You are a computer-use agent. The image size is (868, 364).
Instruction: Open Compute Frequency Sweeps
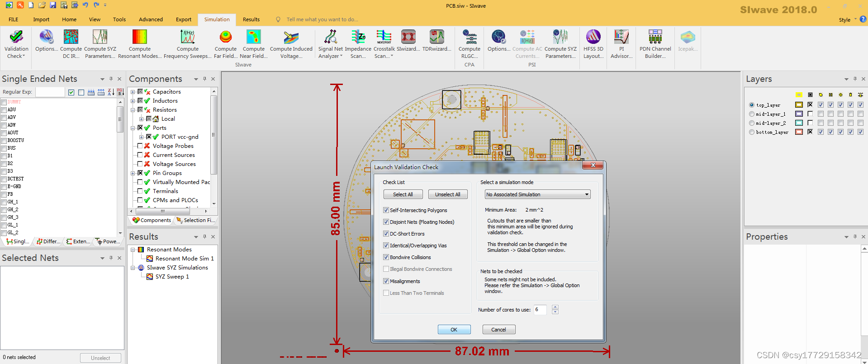[187, 44]
